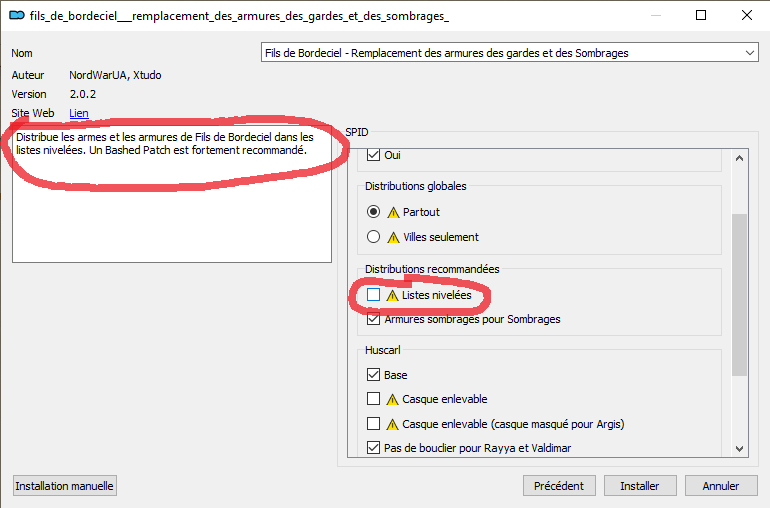Click the Installer button
This screenshot has width=770, height=508.
(x=640, y=486)
